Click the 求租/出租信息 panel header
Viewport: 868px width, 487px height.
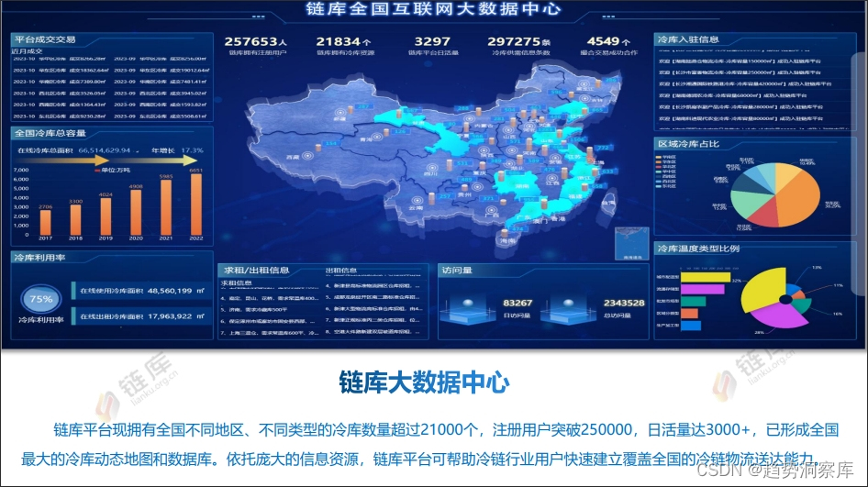(x=256, y=270)
